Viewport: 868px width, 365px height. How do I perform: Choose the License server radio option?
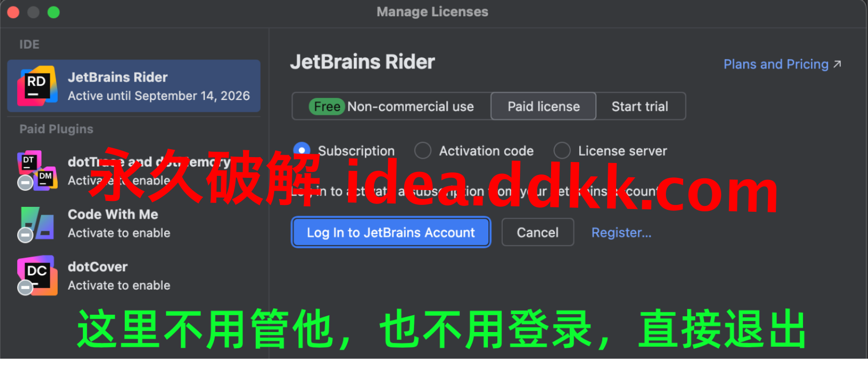coord(562,150)
